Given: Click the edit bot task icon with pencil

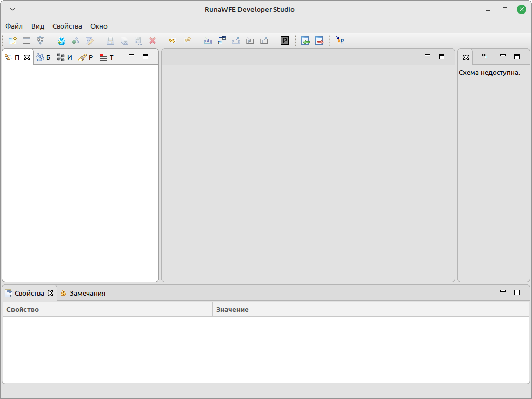Looking at the screenshot, I should click(x=89, y=41).
